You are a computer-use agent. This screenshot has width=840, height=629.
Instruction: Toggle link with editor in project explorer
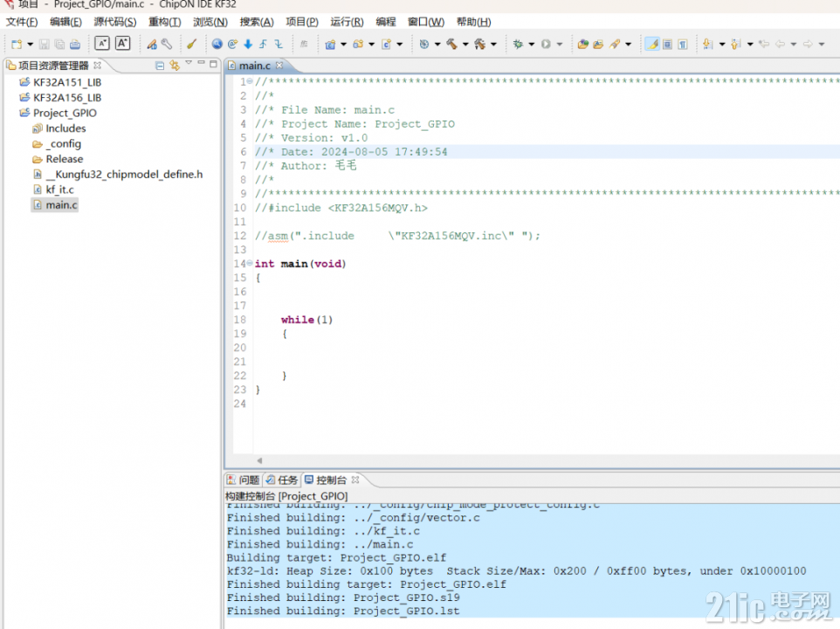(x=175, y=66)
